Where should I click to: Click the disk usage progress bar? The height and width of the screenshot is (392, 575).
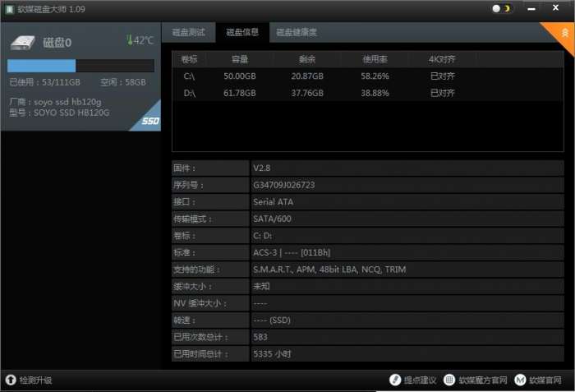(80, 66)
